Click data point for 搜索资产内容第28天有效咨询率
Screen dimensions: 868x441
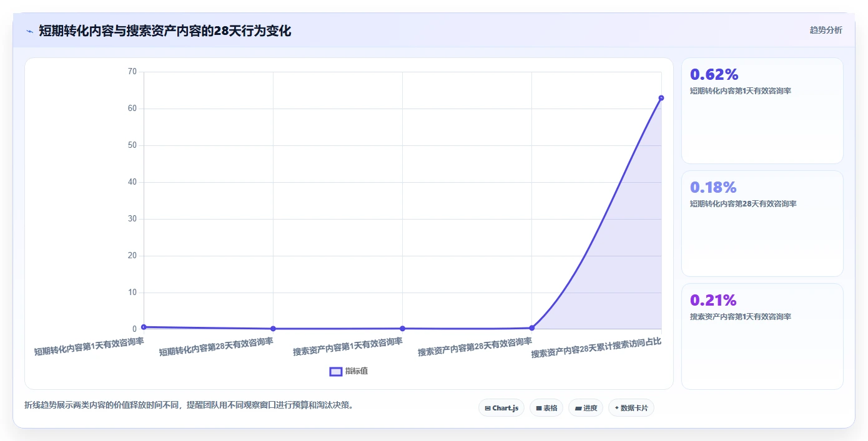[532, 327]
